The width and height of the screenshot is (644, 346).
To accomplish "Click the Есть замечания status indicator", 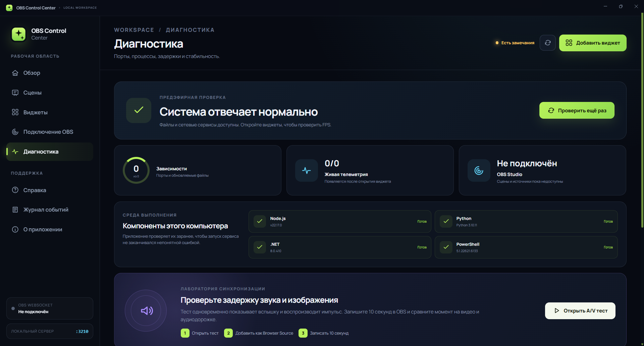I will (x=515, y=43).
